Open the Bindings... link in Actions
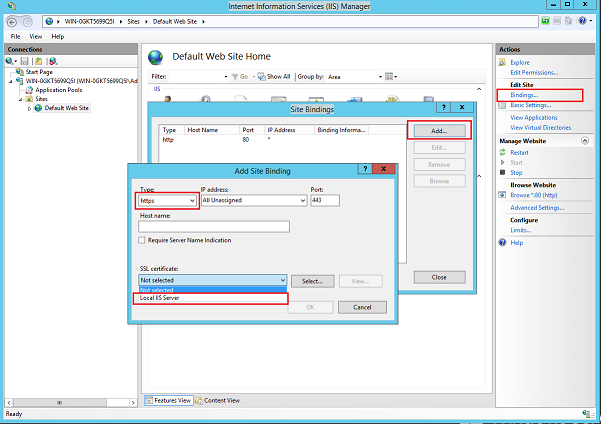This screenshot has height=424, width=601. (x=524, y=94)
